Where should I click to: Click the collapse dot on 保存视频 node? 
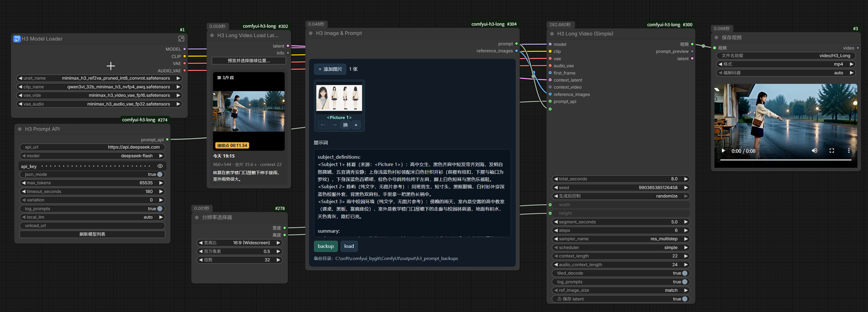(x=717, y=38)
